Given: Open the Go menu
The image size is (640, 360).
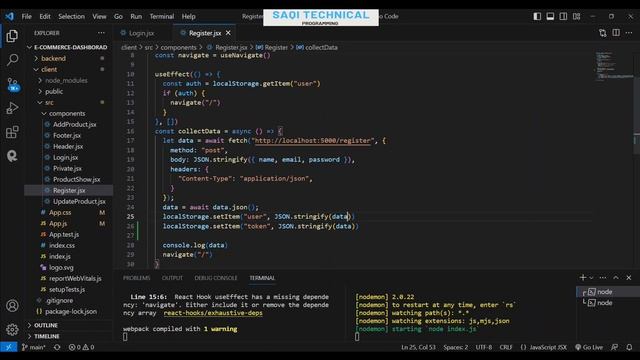Looking at the screenshot, I should point(118,16).
